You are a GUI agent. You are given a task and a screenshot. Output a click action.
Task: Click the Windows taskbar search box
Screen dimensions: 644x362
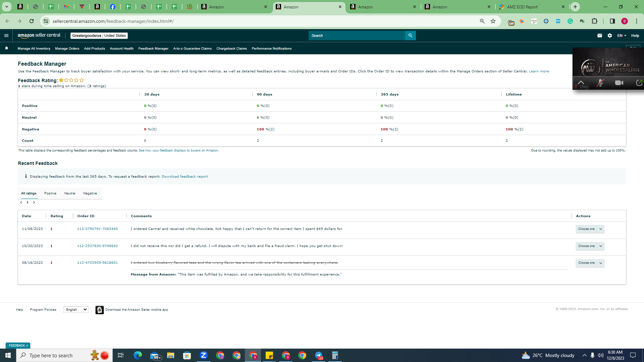(x=64, y=355)
